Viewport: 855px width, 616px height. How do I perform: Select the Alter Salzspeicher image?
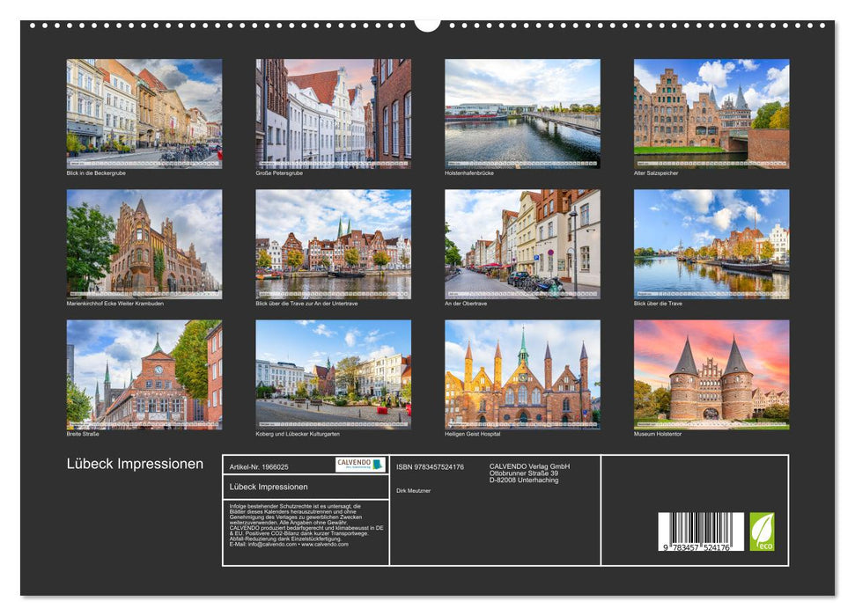click(x=711, y=114)
